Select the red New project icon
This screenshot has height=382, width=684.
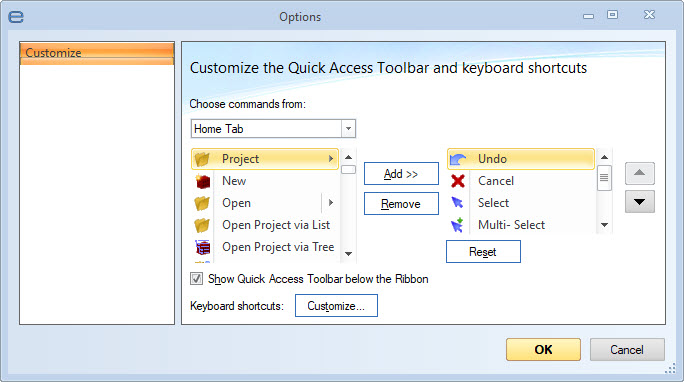point(203,181)
